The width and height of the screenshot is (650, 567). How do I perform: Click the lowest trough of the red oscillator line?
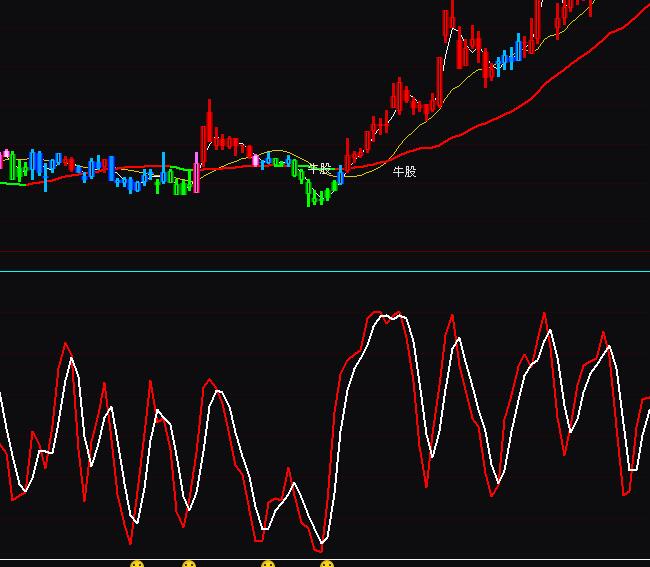320,549
